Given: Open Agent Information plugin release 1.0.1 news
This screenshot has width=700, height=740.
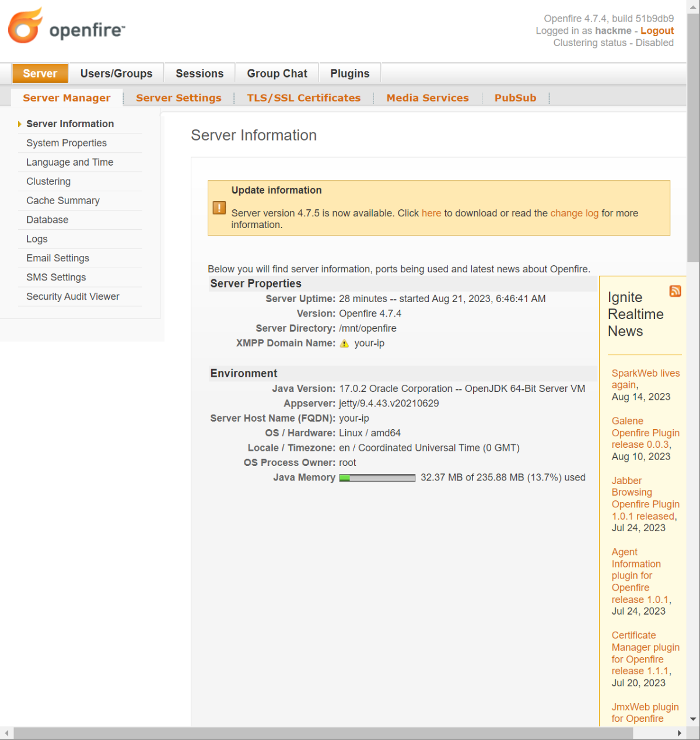Looking at the screenshot, I should pos(641,576).
